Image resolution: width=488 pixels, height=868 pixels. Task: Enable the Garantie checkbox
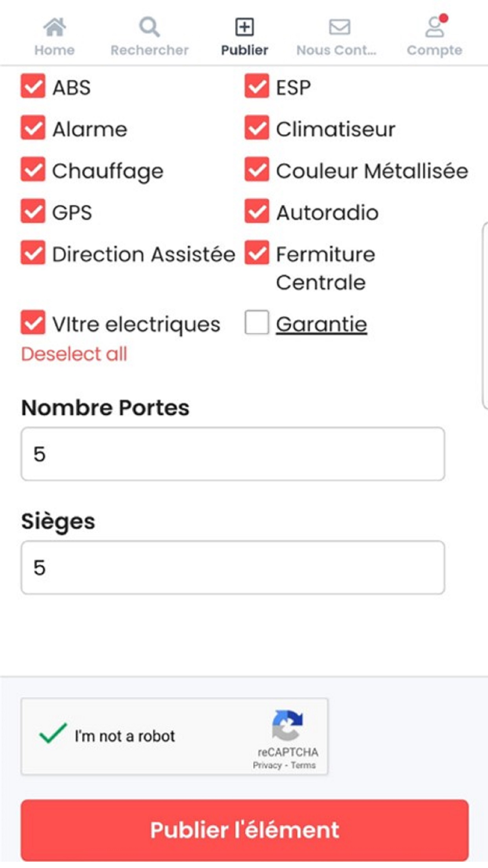click(257, 323)
